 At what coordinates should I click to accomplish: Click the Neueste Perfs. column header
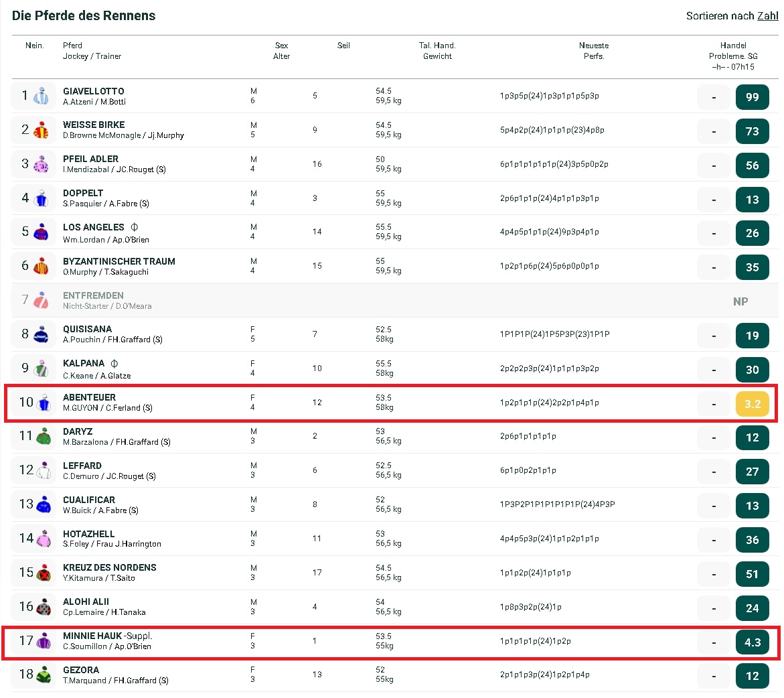click(x=594, y=51)
